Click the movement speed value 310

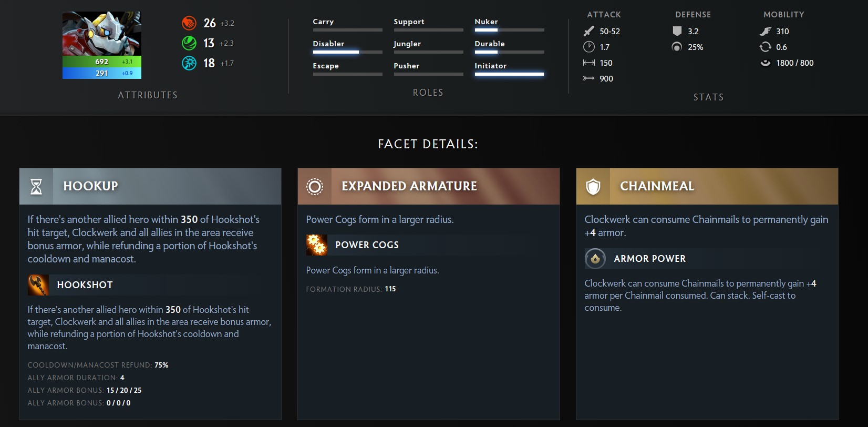point(783,32)
